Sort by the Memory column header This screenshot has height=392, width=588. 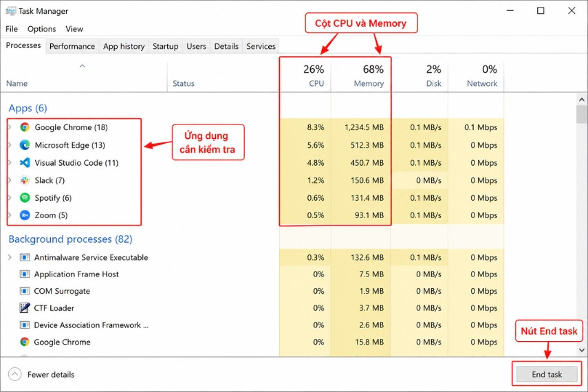[x=361, y=76]
